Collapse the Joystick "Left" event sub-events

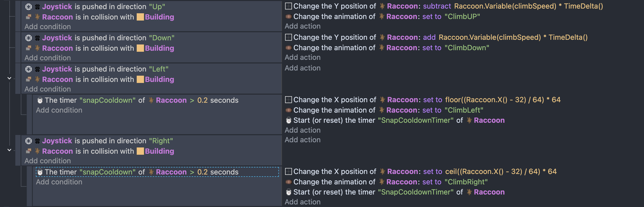point(9,78)
